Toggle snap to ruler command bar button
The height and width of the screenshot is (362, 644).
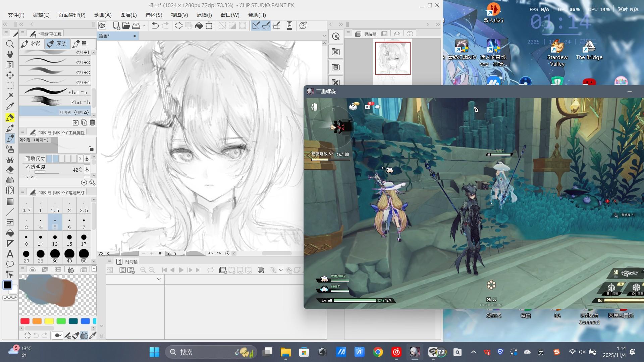(256, 25)
